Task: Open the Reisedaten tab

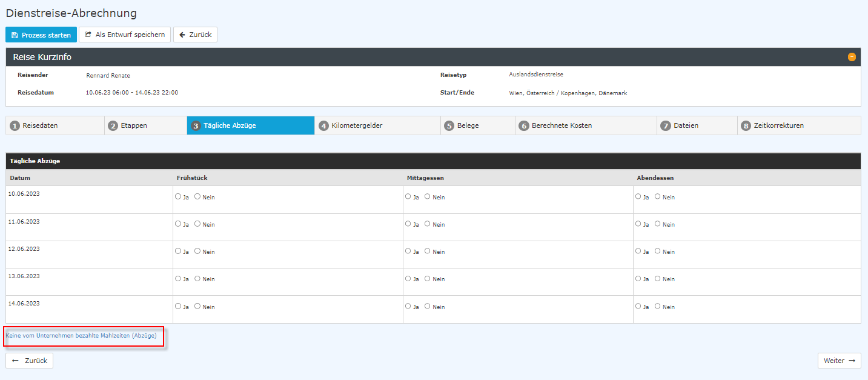Action: (55, 125)
